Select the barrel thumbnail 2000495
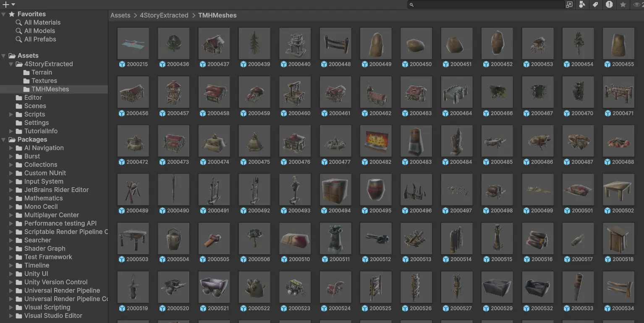 (376, 190)
